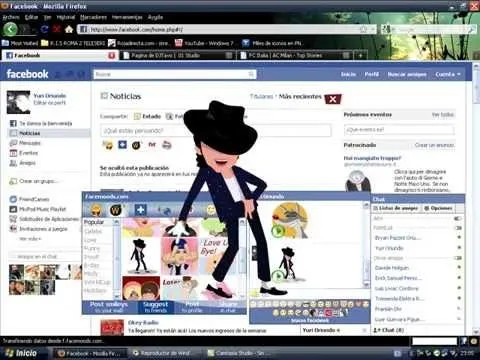Click the Amigos icon in left sidebar

point(13,163)
